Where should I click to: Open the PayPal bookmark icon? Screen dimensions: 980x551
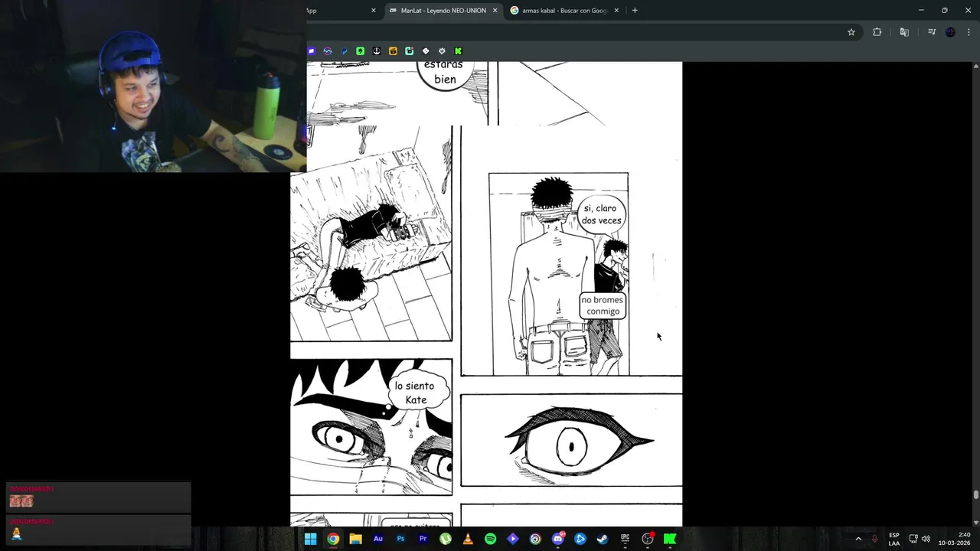point(345,51)
